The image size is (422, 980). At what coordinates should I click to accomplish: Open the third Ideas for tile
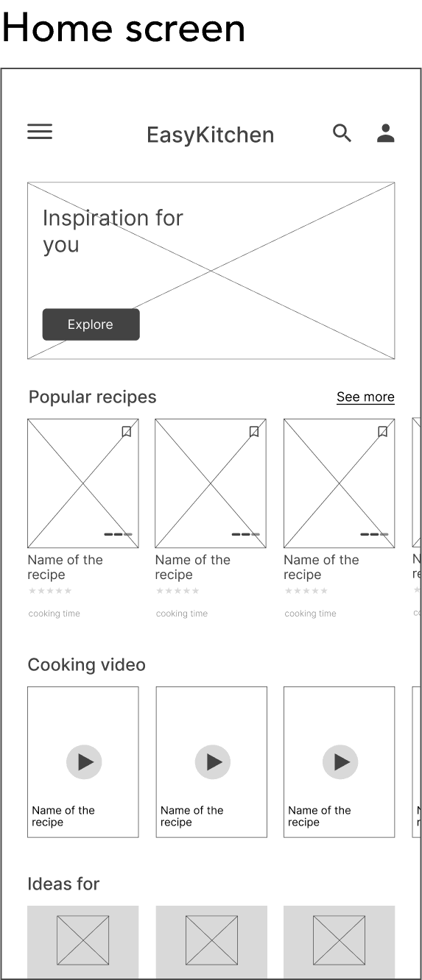tap(339, 942)
